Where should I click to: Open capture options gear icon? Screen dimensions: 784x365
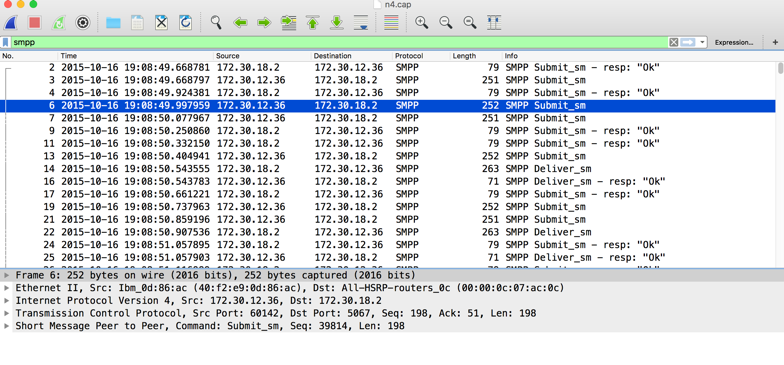pos(82,22)
